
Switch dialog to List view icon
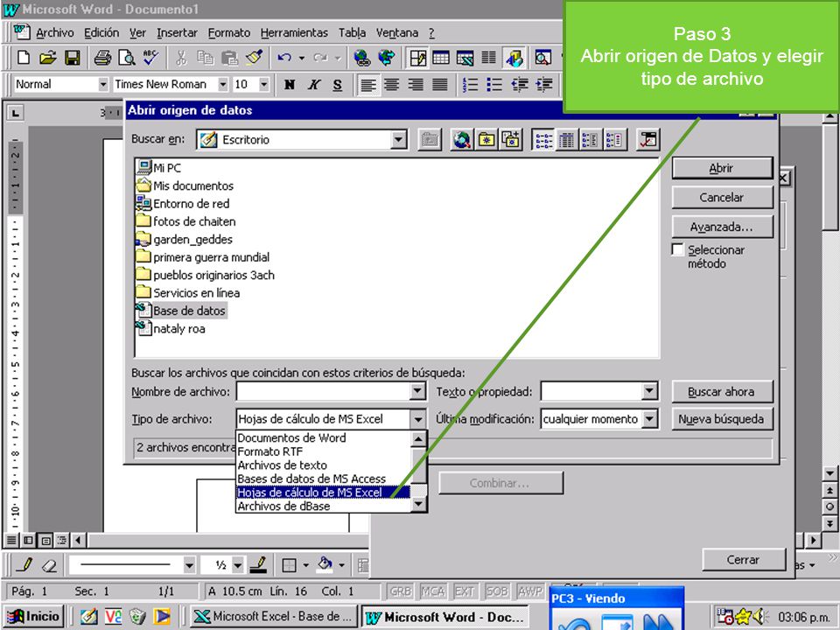tap(543, 140)
